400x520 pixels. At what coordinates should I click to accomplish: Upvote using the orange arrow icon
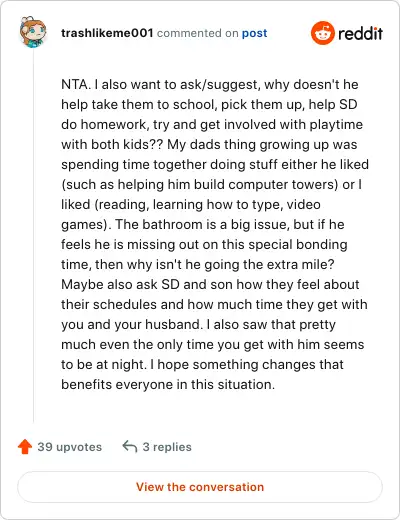pos(25,447)
